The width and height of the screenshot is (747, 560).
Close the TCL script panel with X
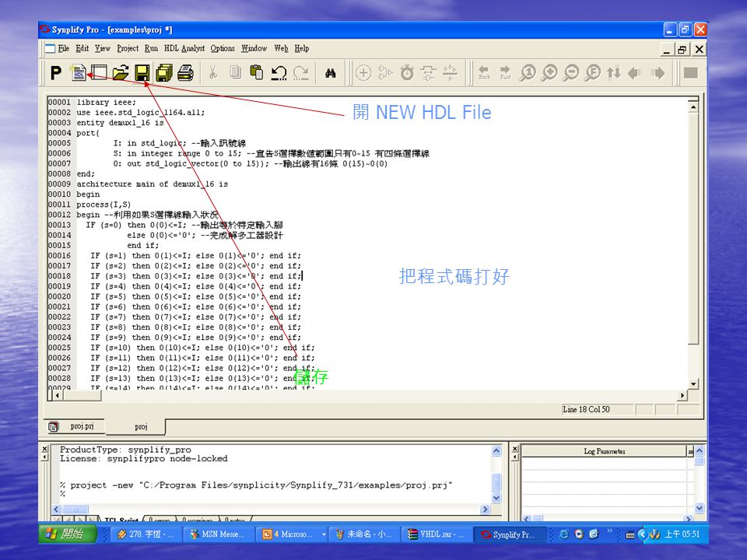(x=45, y=449)
